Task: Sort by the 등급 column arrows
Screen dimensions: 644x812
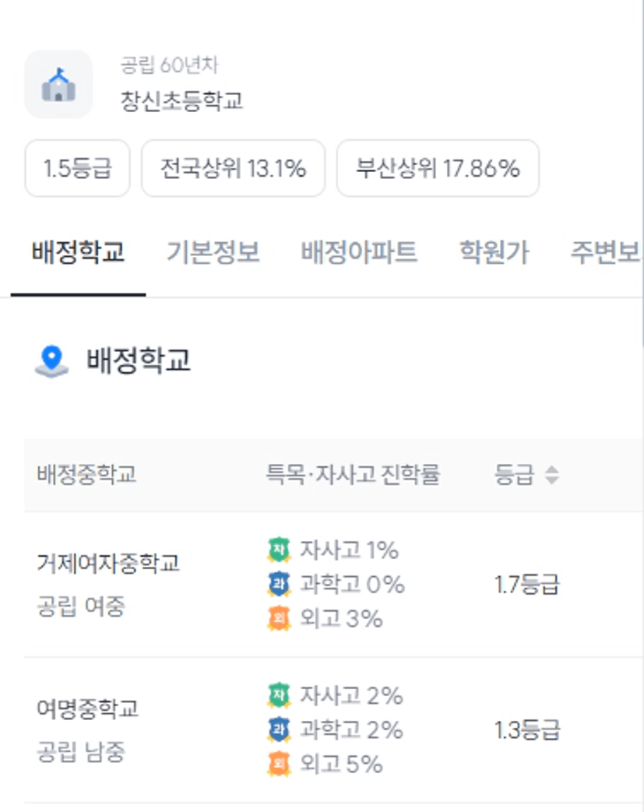Action: click(x=552, y=475)
